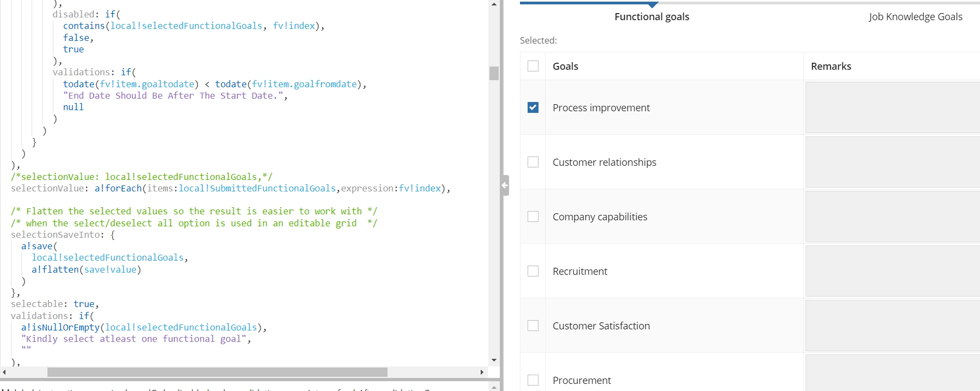Viewport: 980px width, 391px height.
Task: Click the horizontal scroll-left arrow
Action: [x=4, y=372]
